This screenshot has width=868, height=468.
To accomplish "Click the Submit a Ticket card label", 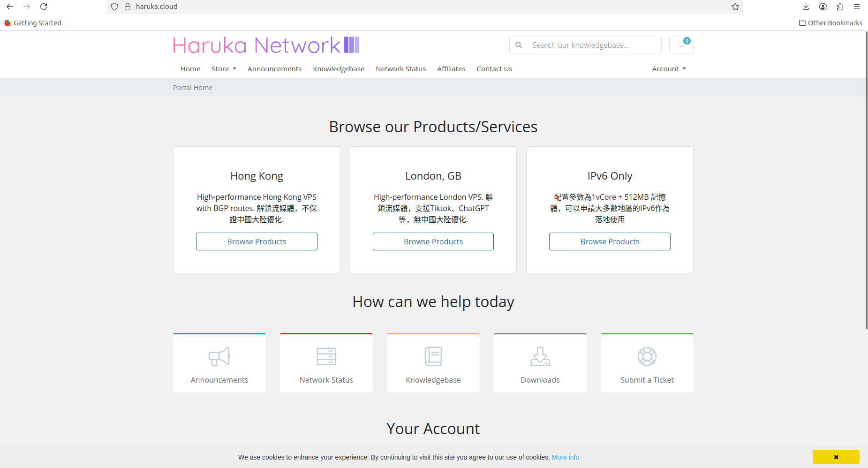I will click(x=647, y=380).
